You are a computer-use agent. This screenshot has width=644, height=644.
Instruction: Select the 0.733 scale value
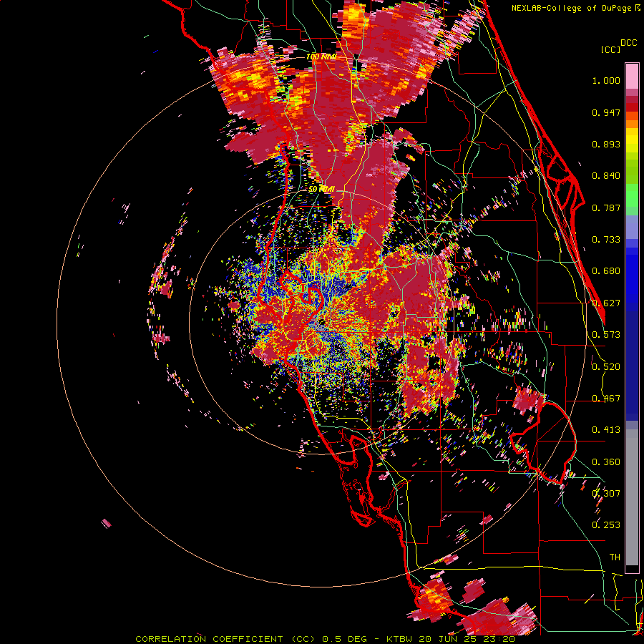tap(606, 240)
